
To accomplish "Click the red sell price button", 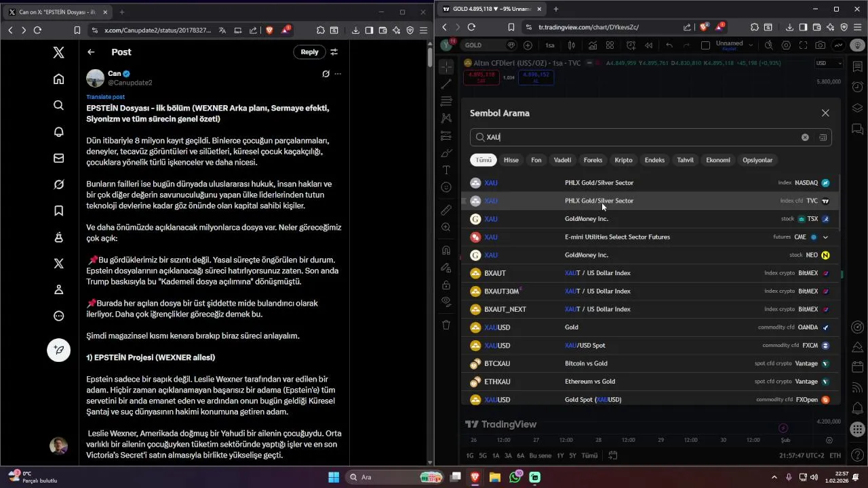I will coord(481,77).
